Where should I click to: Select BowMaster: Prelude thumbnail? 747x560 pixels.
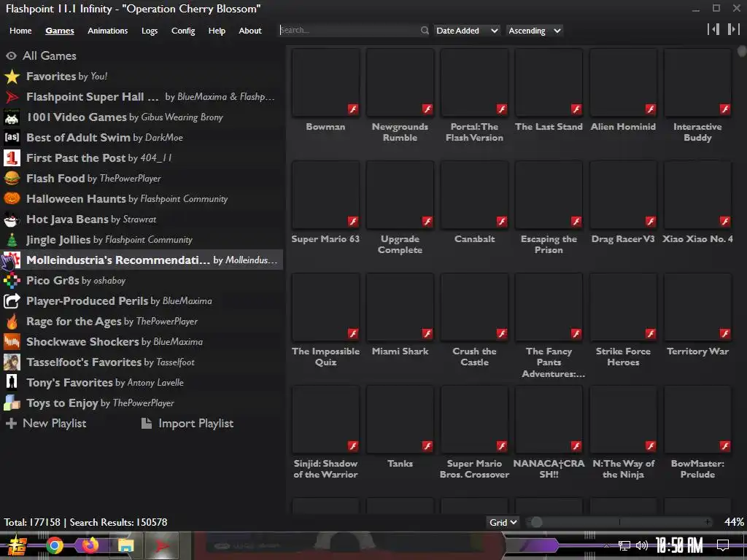[x=697, y=420]
